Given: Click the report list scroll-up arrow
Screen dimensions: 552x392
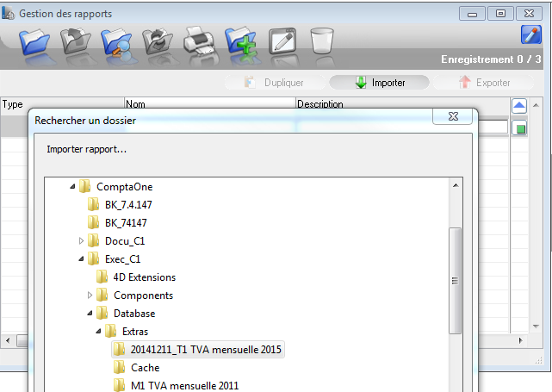Looking at the screenshot, I should click(x=536, y=105).
